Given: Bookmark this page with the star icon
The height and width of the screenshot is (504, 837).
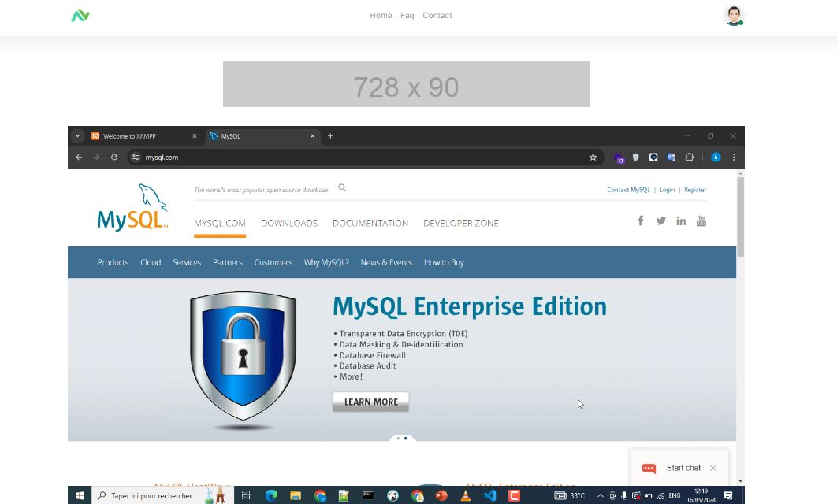Looking at the screenshot, I should click(x=593, y=157).
